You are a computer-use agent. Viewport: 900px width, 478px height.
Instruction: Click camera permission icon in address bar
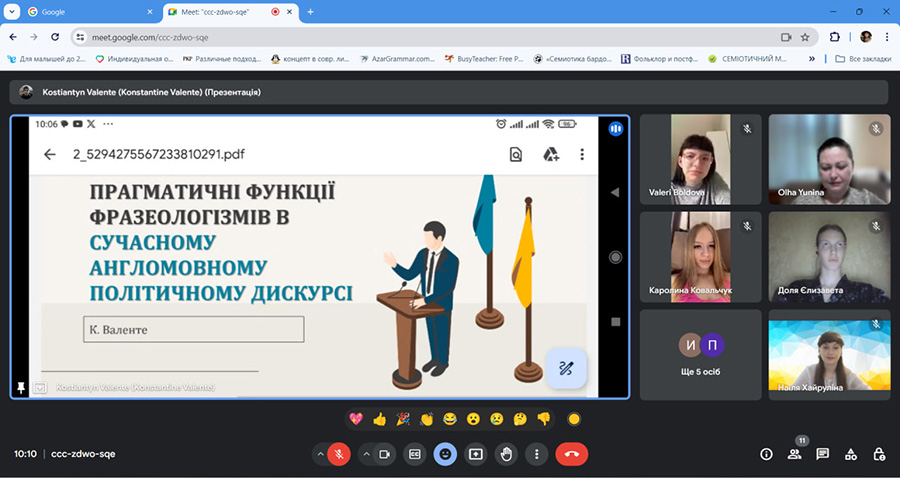point(786,37)
